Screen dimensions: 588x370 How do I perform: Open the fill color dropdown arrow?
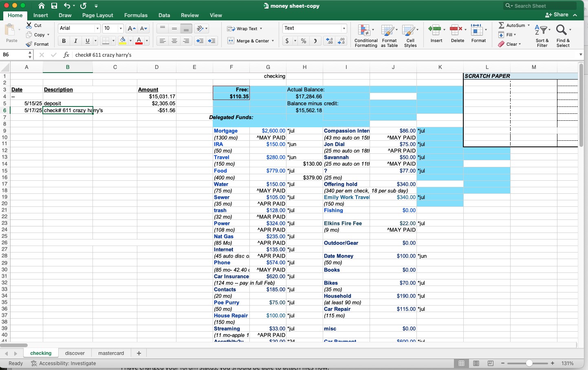[130, 41]
